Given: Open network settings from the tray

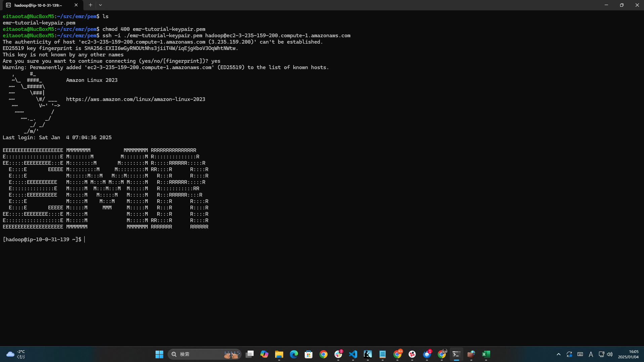Looking at the screenshot, I should [601, 354].
